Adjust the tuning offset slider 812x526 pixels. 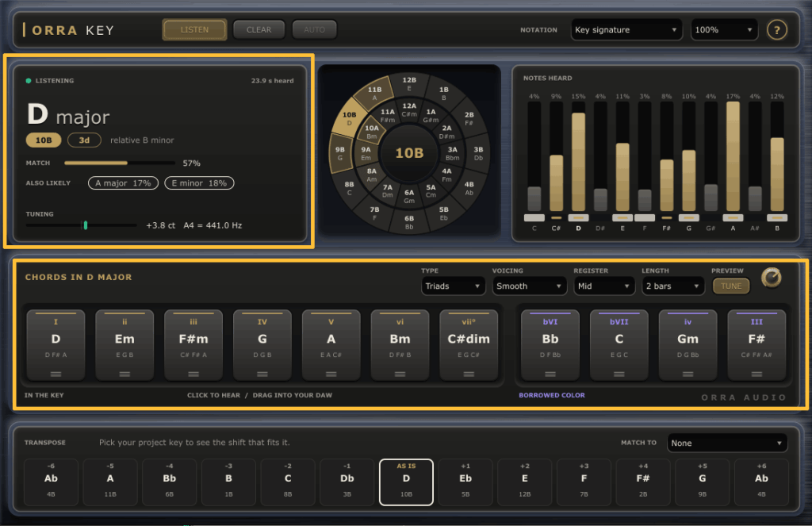(82, 225)
